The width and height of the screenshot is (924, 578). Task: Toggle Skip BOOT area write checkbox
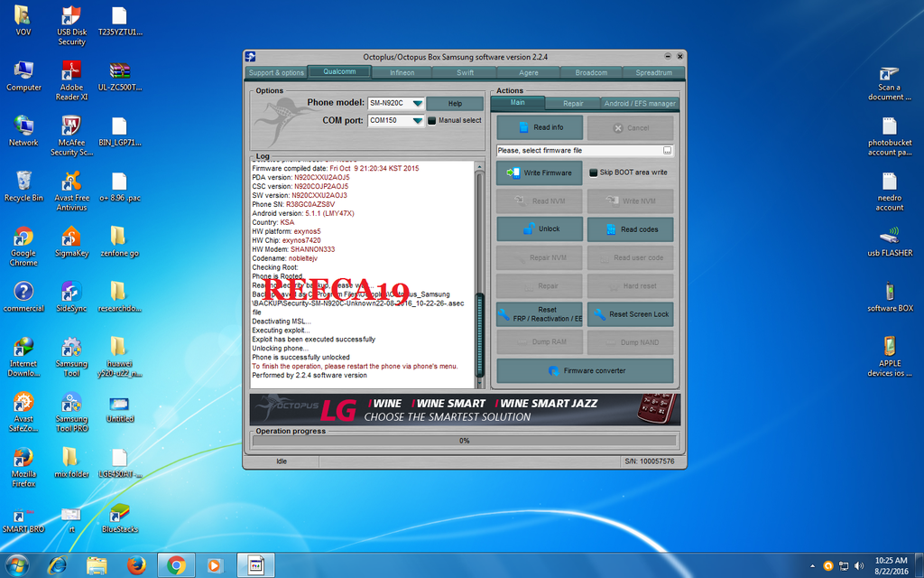click(x=593, y=172)
